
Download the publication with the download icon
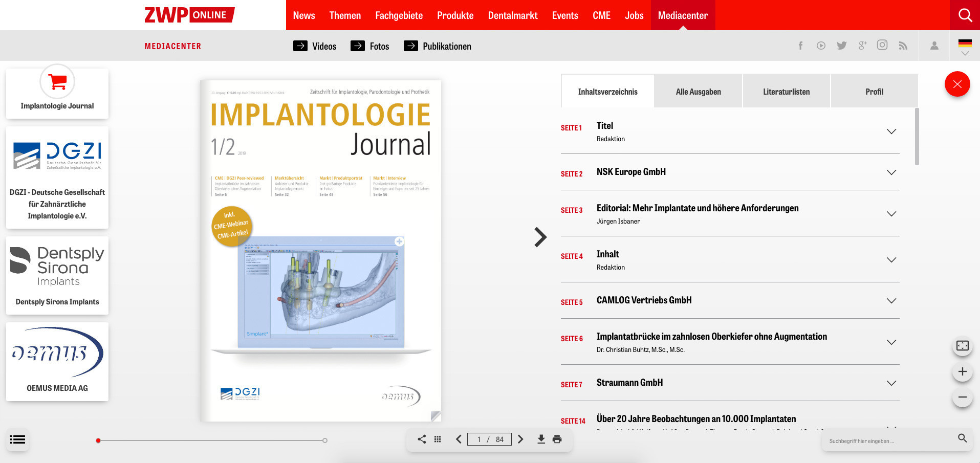[x=541, y=439]
